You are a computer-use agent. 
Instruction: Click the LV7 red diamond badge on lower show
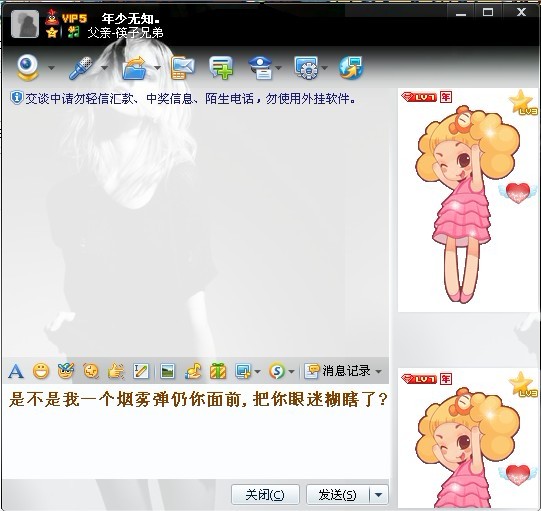(419, 379)
